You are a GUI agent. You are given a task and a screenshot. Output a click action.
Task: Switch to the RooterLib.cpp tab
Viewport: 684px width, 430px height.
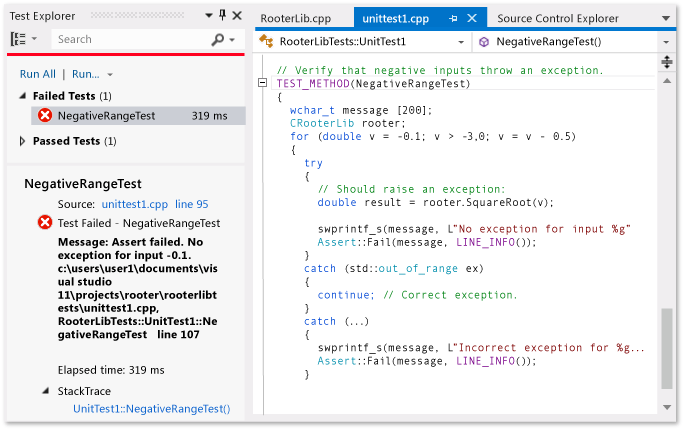click(295, 18)
